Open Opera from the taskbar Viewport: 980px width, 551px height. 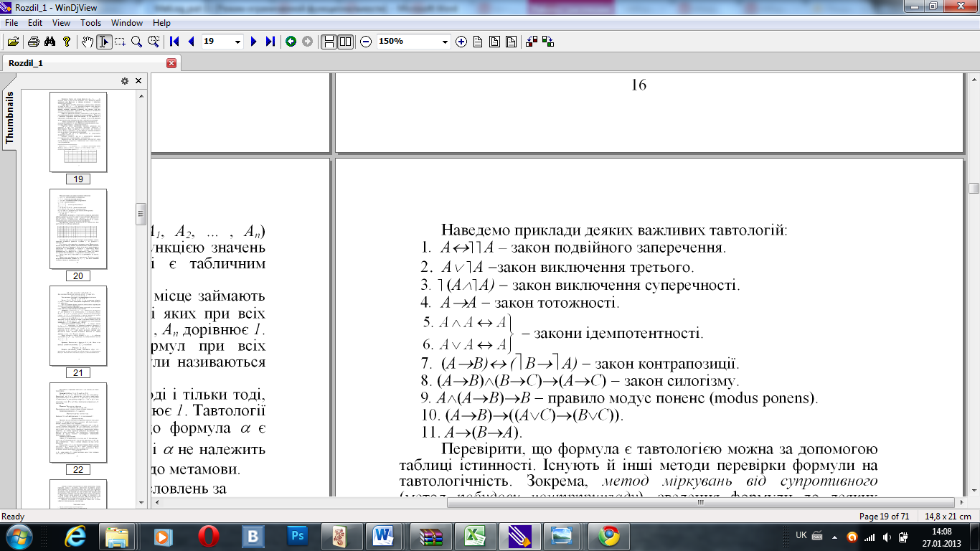tap(209, 536)
